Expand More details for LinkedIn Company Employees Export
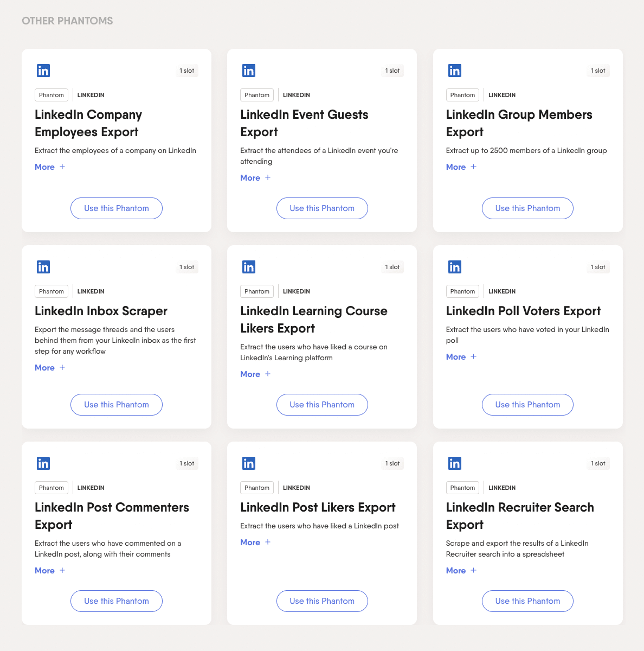The width and height of the screenshot is (644, 651). (49, 167)
